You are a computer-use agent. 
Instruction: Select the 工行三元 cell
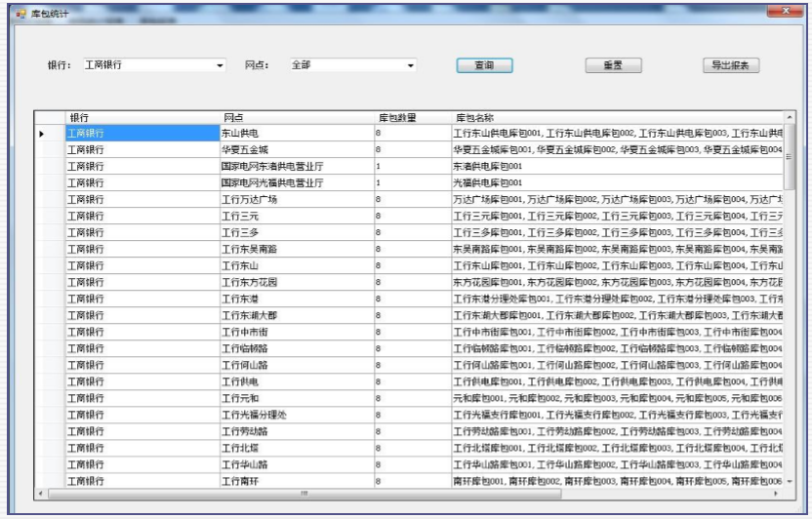298,216
